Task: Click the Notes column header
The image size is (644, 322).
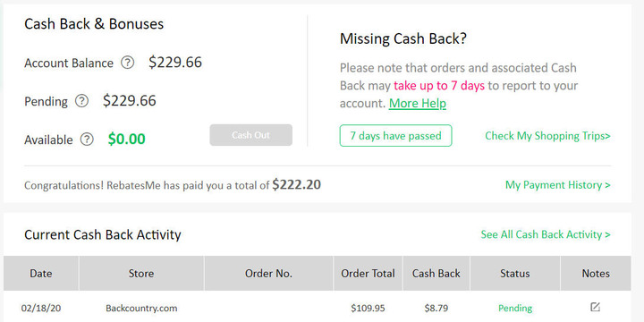Action: [x=596, y=274]
